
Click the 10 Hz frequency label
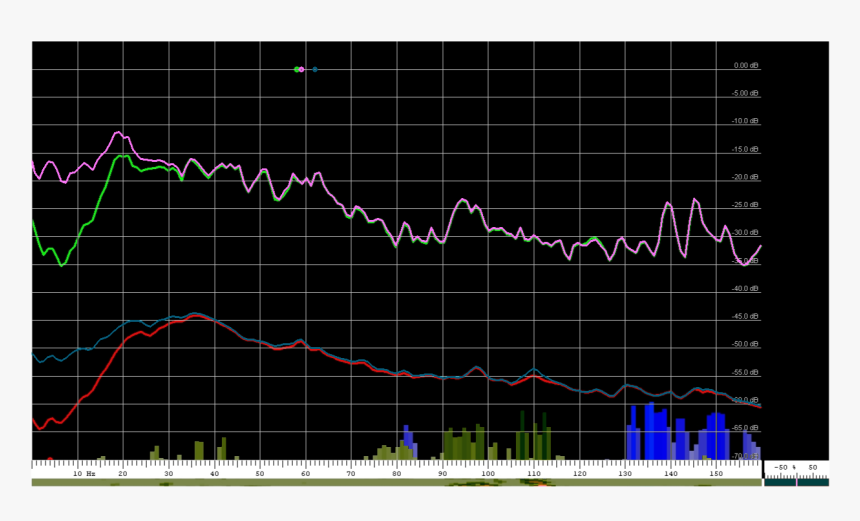[84, 473]
